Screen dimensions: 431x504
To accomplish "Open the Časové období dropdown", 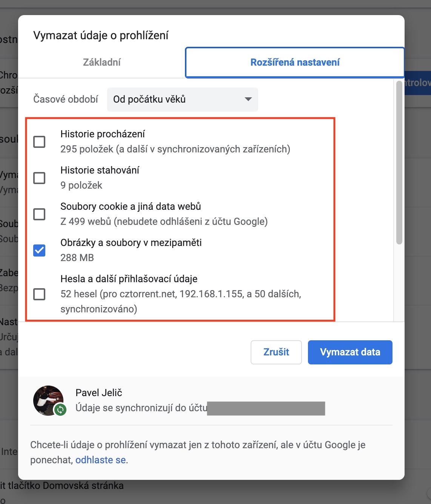I will (183, 100).
